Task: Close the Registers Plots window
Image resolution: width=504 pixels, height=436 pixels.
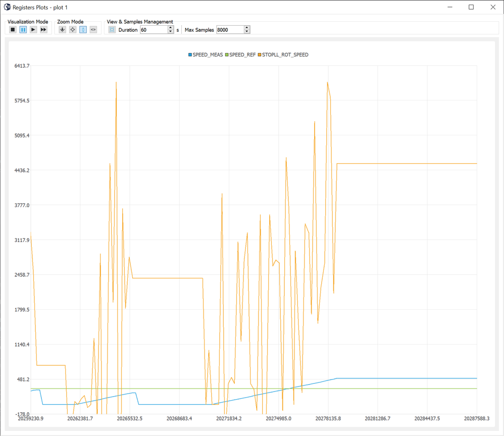Action: tap(493, 7)
